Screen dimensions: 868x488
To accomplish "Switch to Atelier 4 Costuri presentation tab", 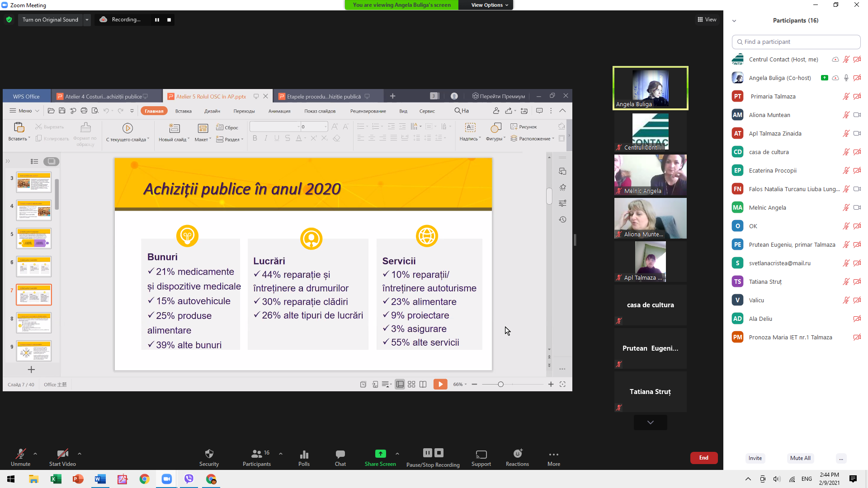I will point(103,96).
